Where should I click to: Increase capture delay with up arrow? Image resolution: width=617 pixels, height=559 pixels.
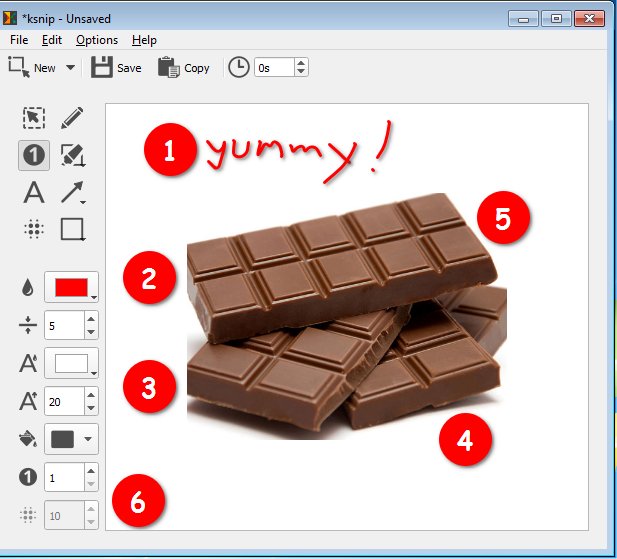point(301,63)
